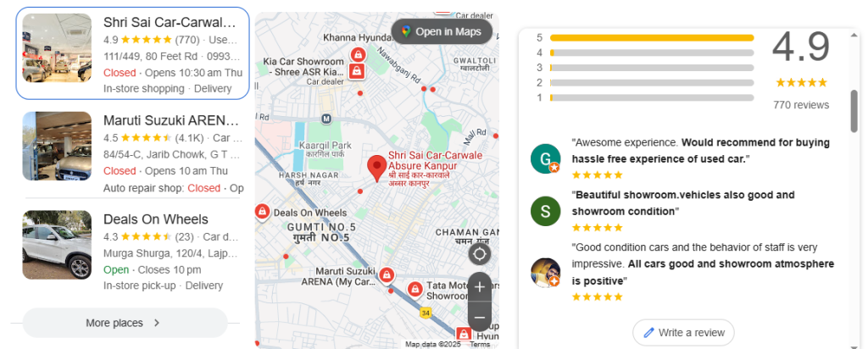
Task: Click the metro station M icon on map
Action: (326, 119)
